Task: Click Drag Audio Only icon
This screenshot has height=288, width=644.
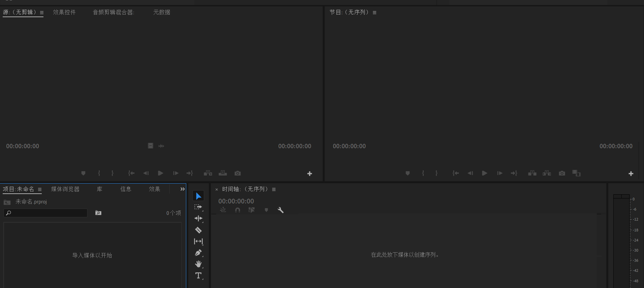Action: coord(161,146)
